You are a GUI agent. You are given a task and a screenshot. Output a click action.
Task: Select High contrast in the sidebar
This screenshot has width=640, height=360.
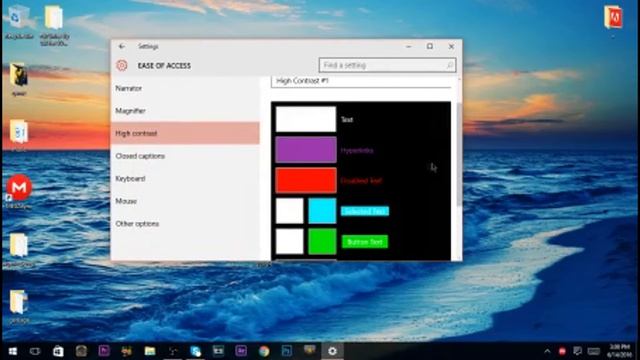pos(185,133)
